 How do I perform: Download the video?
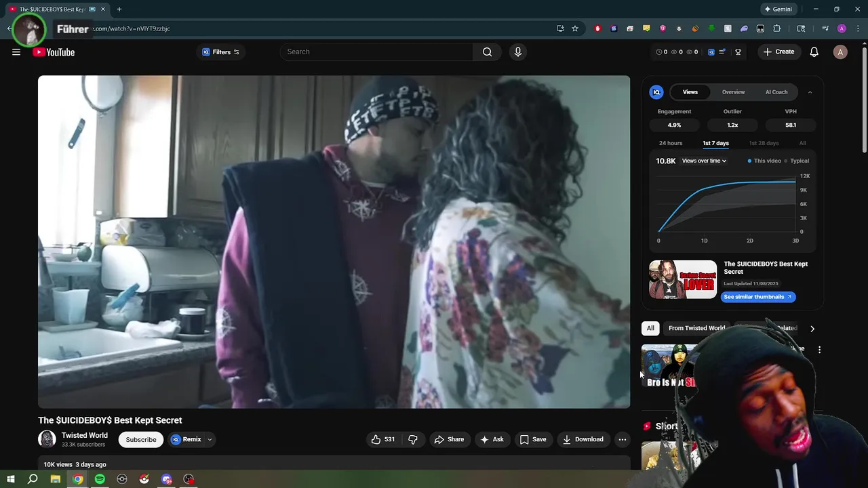[x=583, y=439]
